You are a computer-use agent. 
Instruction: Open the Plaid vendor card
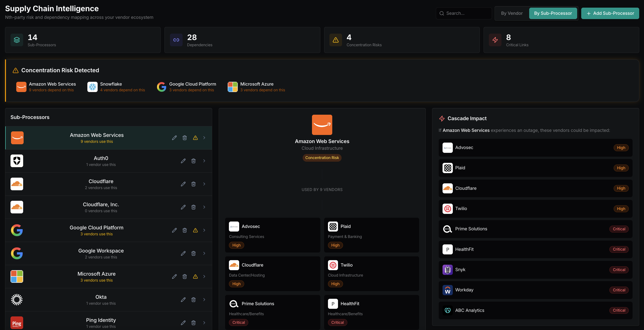coord(371,235)
